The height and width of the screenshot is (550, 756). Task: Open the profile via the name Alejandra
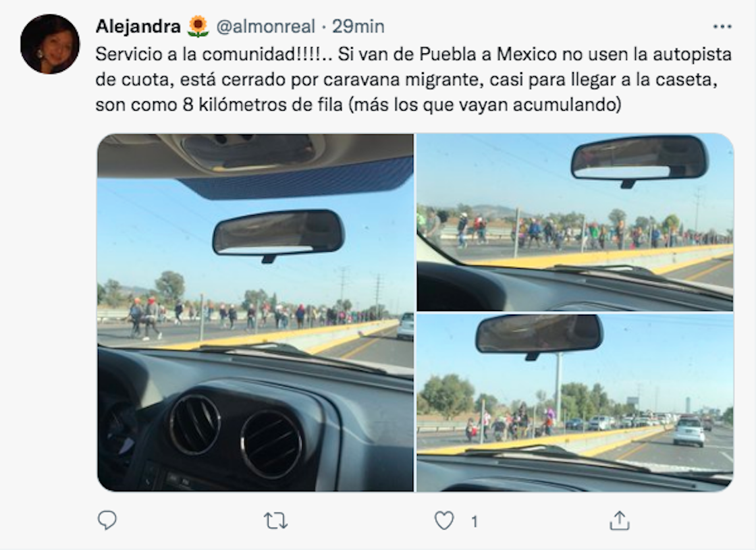(138, 26)
